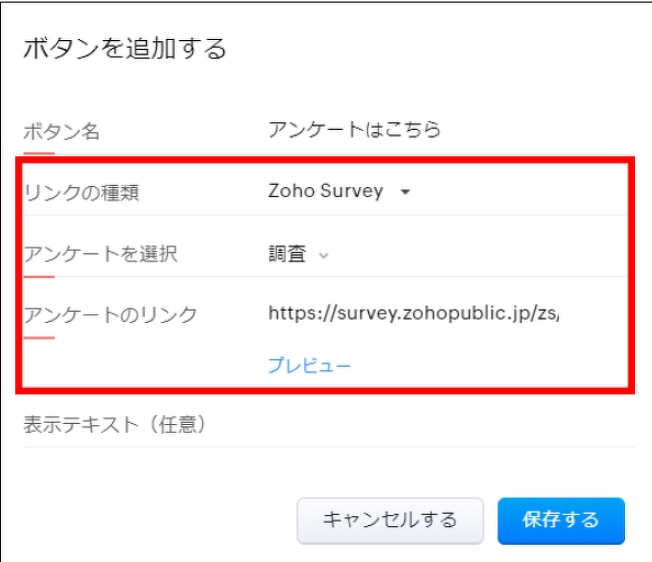This screenshot has width=652, height=562.
Task: Open the 調査 survey selector
Action: (x=288, y=254)
